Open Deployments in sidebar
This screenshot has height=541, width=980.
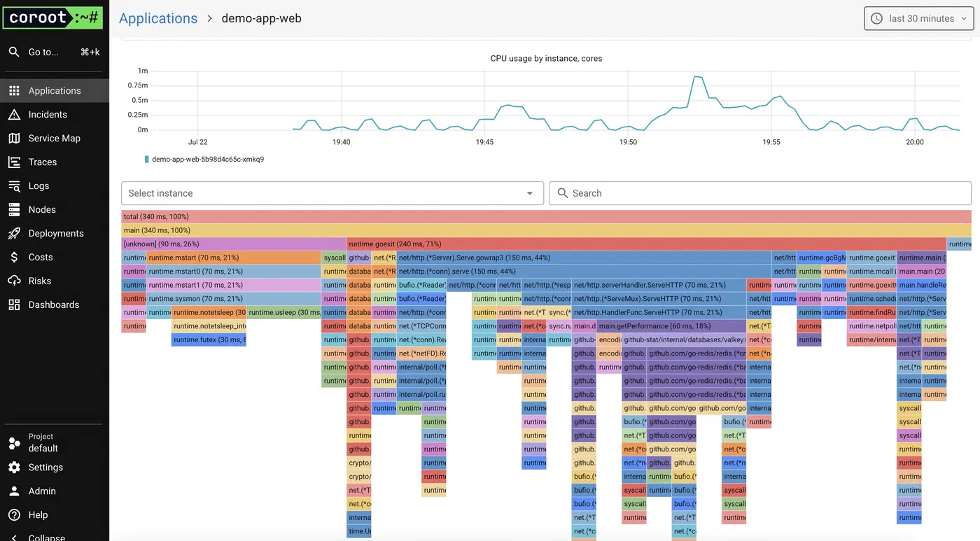tap(55, 233)
